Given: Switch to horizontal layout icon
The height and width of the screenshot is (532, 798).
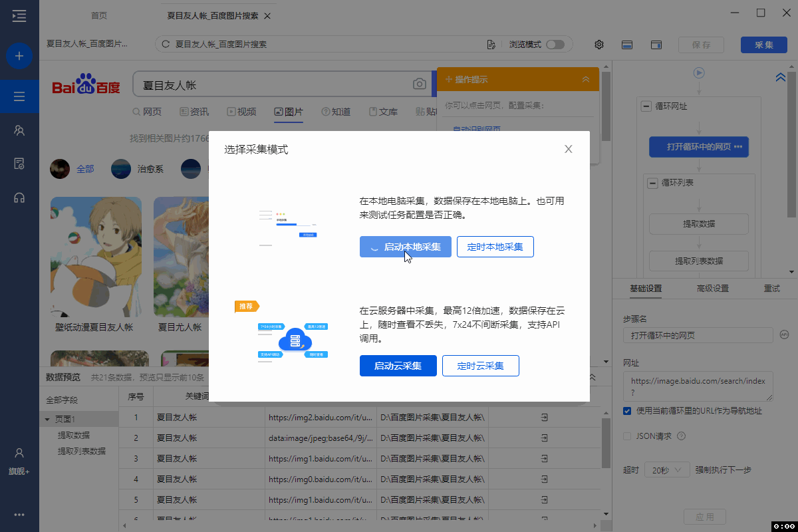Looking at the screenshot, I should 626,45.
